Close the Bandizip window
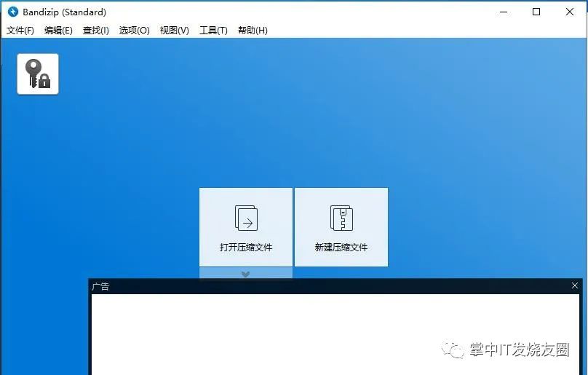The height and width of the screenshot is (375, 588). 569,12
